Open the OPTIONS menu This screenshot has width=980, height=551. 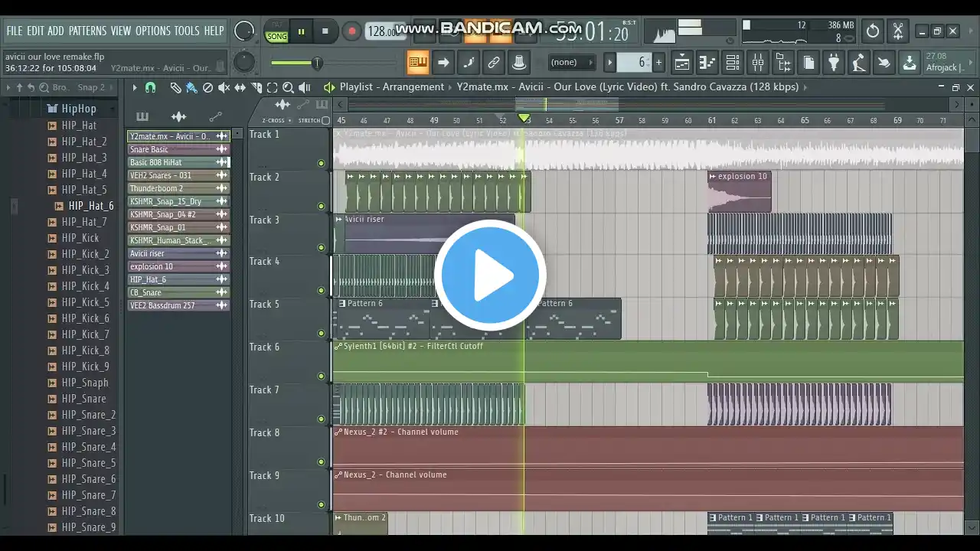(x=153, y=31)
